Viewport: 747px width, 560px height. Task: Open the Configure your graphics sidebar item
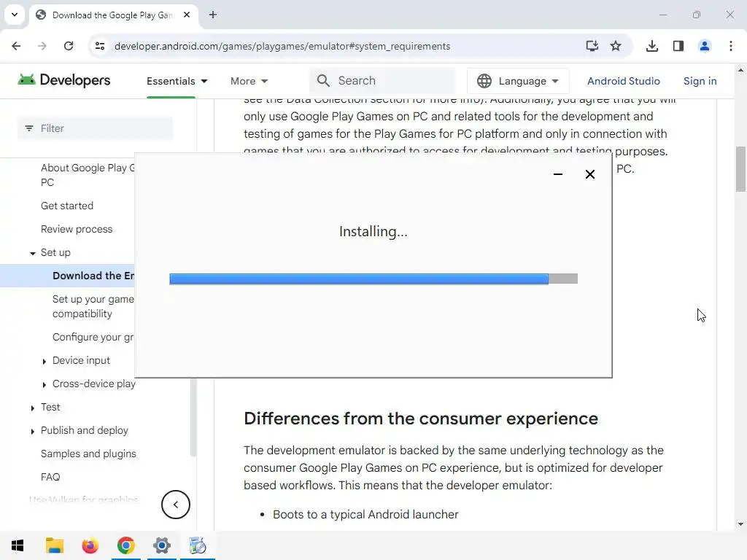click(x=93, y=337)
